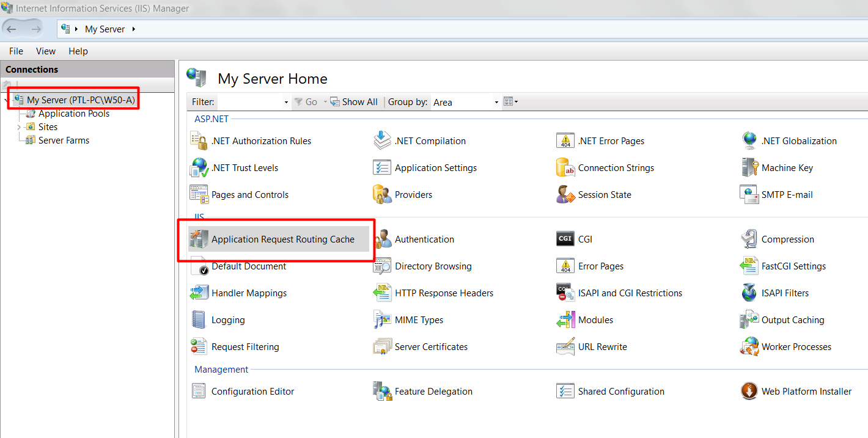Open dropdown after My Server in address bar
Screen dimensions: 868x438
pos(133,29)
